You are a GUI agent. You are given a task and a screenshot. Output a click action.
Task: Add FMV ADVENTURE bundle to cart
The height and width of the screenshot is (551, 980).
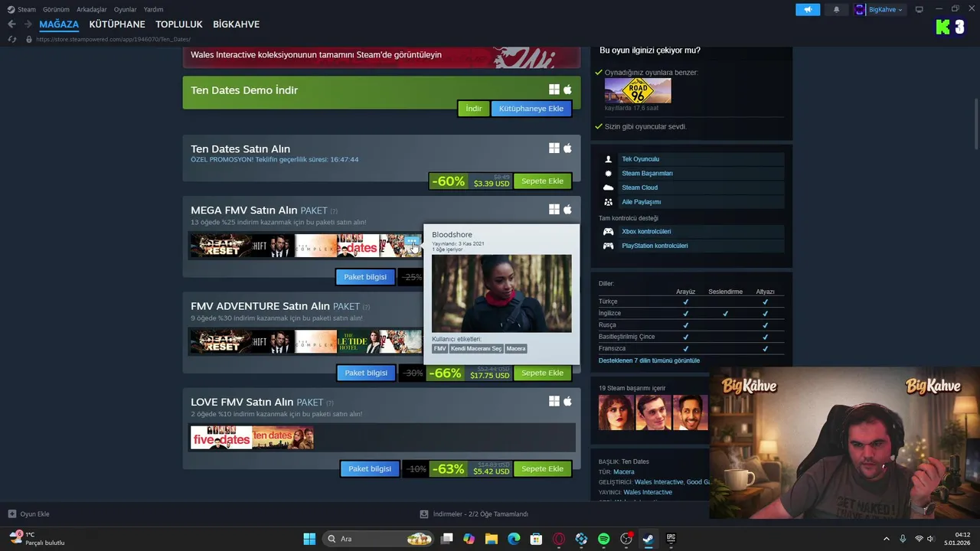(542, 373)
